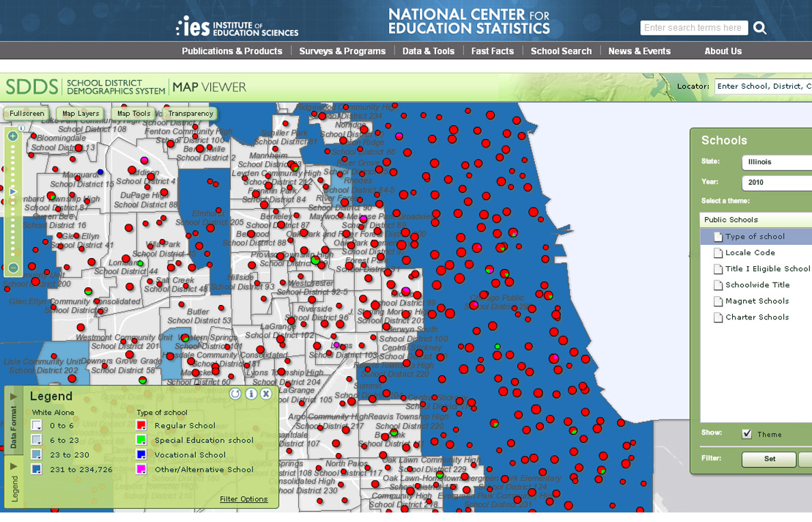Open the Other/Alternative School magenta color dropdown
The image size is (812, 522).
pos(141,469)
